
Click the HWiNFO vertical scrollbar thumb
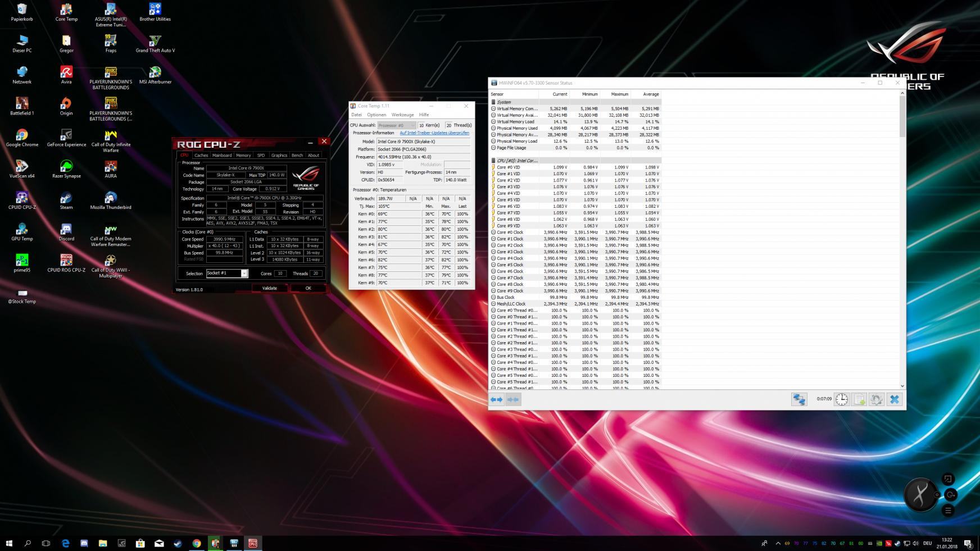[x=902, y=116]
